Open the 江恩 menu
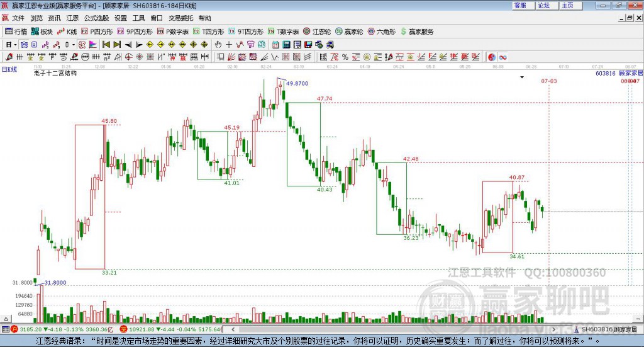The width and height of the screenshot is (644, 347). (x=72, y=18)
